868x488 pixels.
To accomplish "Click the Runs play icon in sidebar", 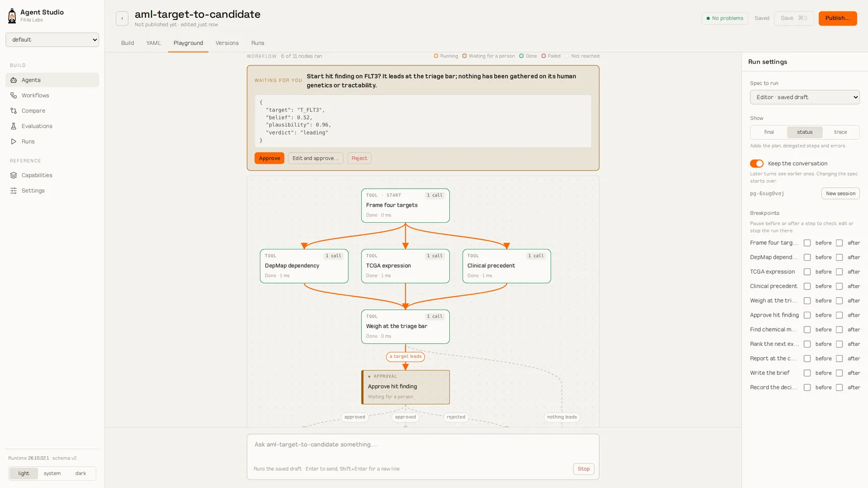I will (14, 142).
